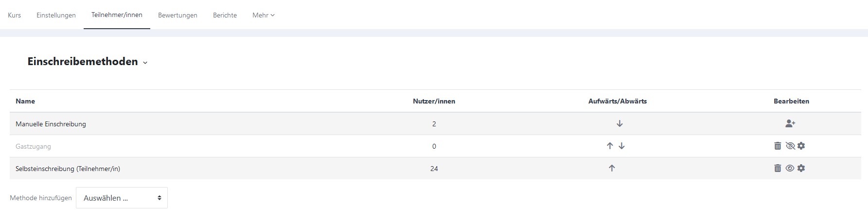Delete the Gastzugang enrolment method
This screenshot has width=868, height=223.
778,146
